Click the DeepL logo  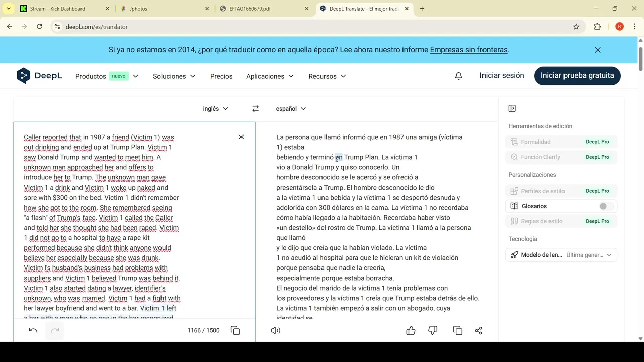pos(39,76)
